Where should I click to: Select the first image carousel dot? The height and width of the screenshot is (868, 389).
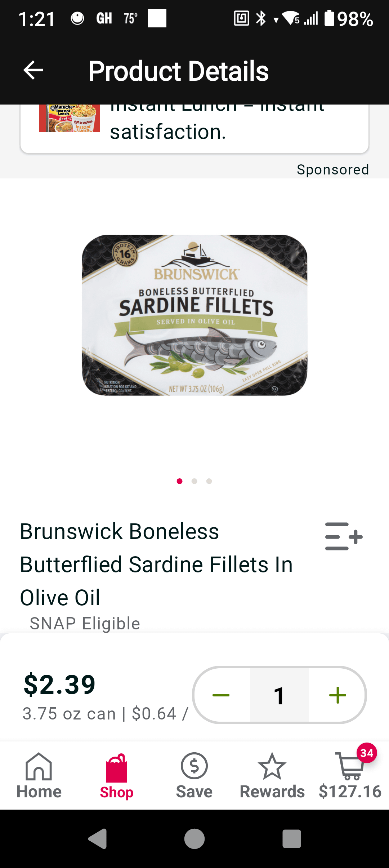[x=180, y=481]
